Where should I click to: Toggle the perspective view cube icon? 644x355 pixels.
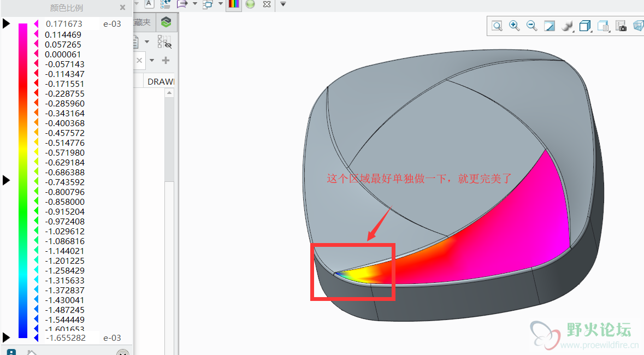pos(638,26)
